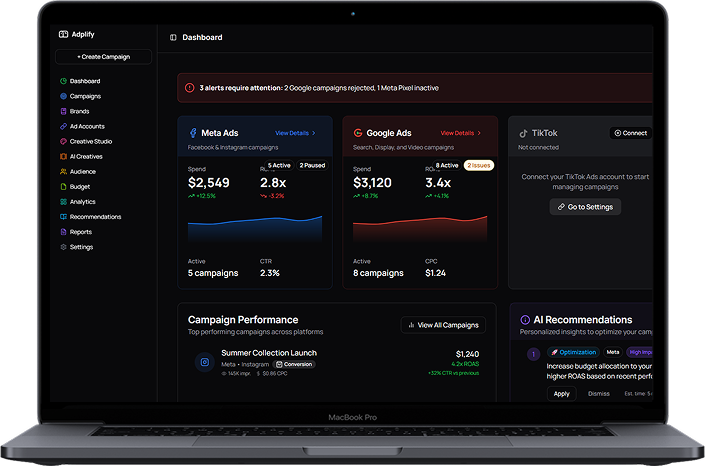The width and height of the screenshot is (705, 466).
Task: Open Creative Studio in the sidebar
Action: (86, 141)
